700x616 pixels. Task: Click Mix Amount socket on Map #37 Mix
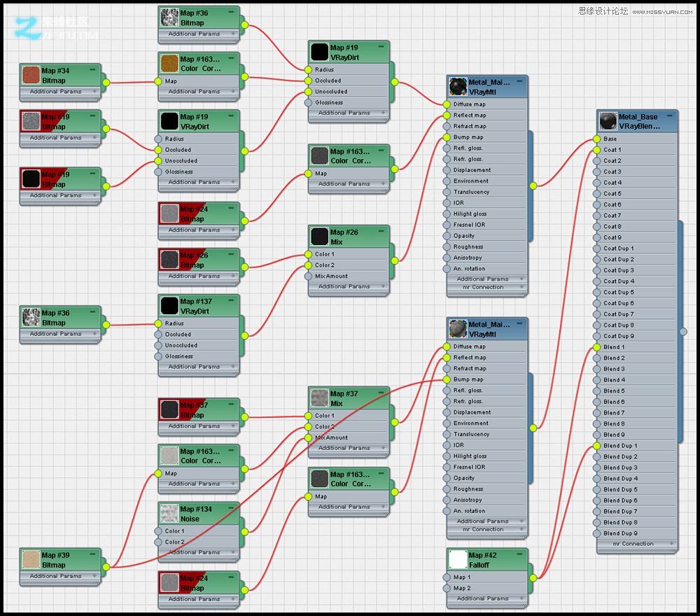pos(308,438)
